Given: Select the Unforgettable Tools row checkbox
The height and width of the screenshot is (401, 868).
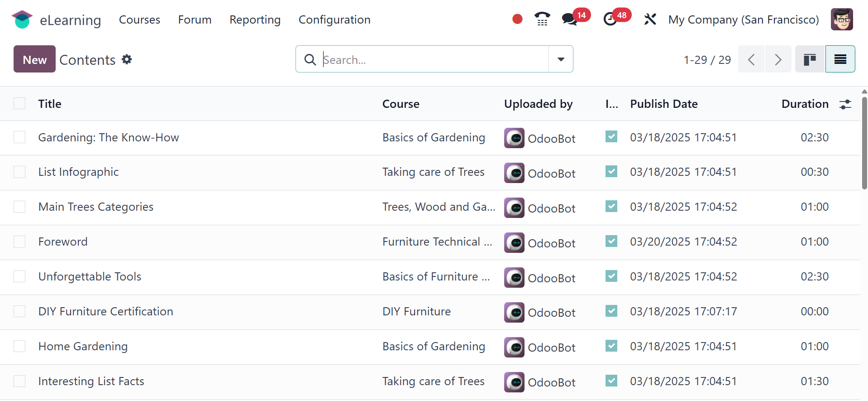Looking at the screenshot, I should point(19,276).
